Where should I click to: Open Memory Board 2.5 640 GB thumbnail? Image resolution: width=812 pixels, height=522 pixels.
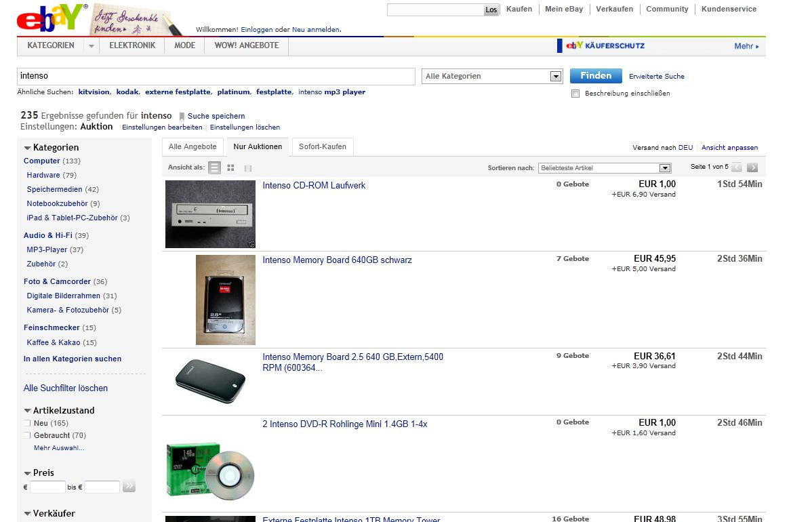coord(210,381)
